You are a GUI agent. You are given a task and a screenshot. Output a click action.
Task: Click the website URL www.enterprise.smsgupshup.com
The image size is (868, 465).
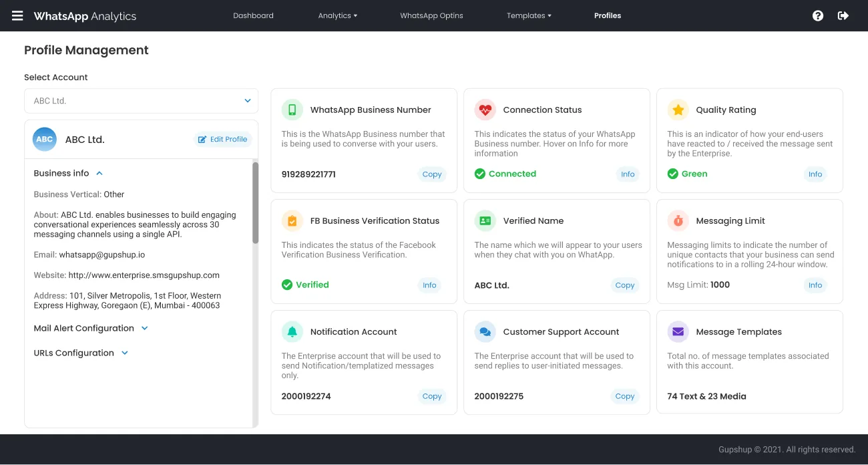144,275
